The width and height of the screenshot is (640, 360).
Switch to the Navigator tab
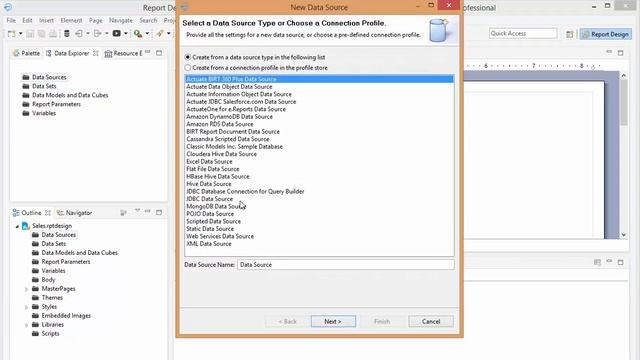click(x=74, y=213)
